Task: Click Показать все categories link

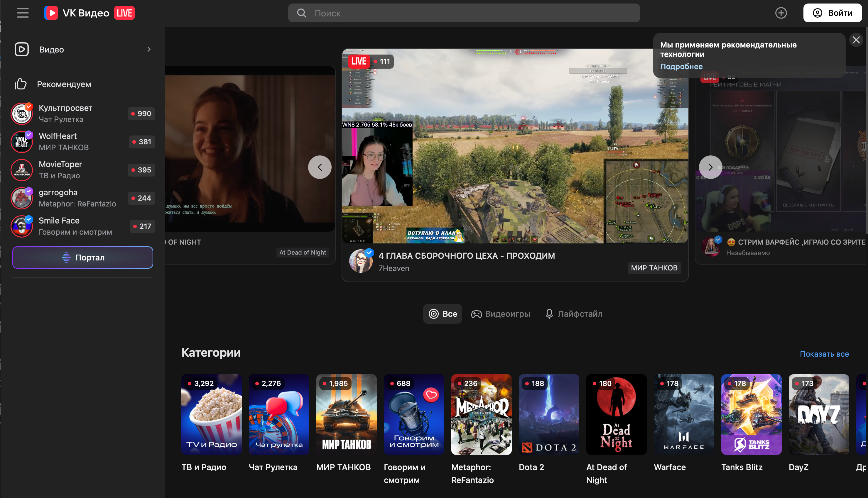Action: 824,354
